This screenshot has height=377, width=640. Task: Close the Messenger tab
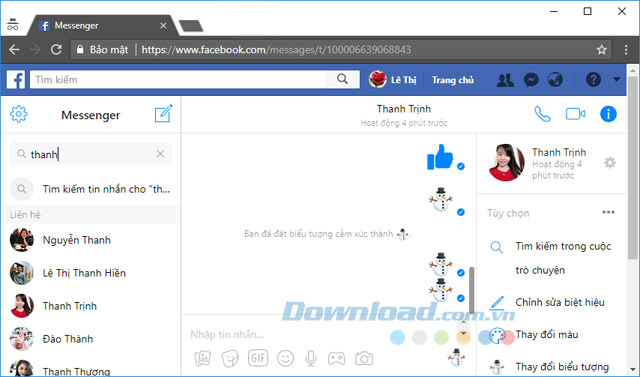click(163, 25)
